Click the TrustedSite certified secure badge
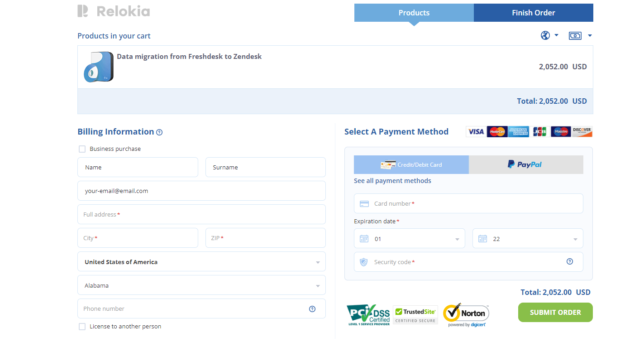 [x=415, y=315]
